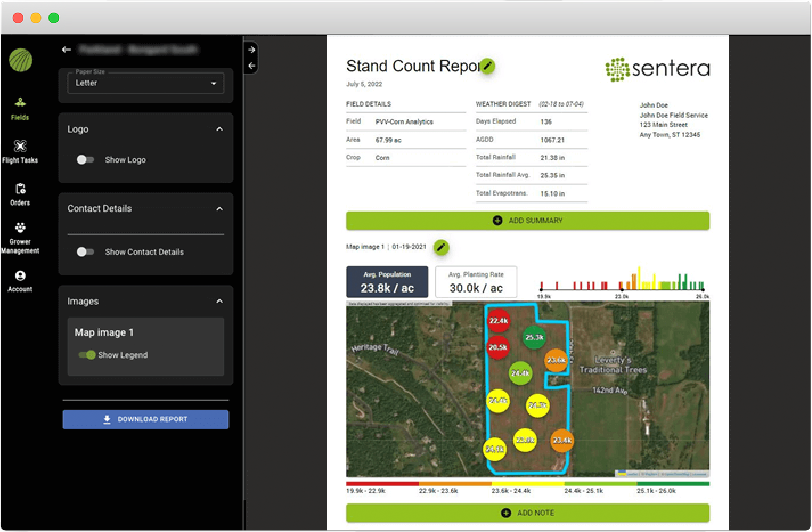Click the green Sentera leaf logo
Screen dimensions: 812x532
pyautogui.click(x=21, y=60)
